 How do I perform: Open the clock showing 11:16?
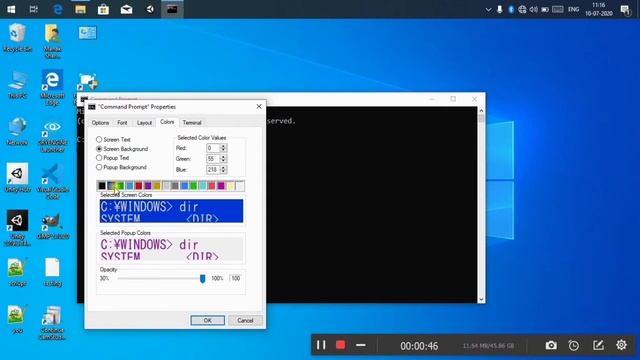click(x=598, y=9)
